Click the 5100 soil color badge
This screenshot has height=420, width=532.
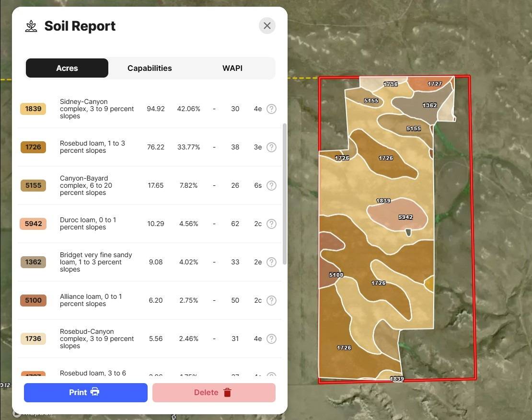(x=33, y=300)
